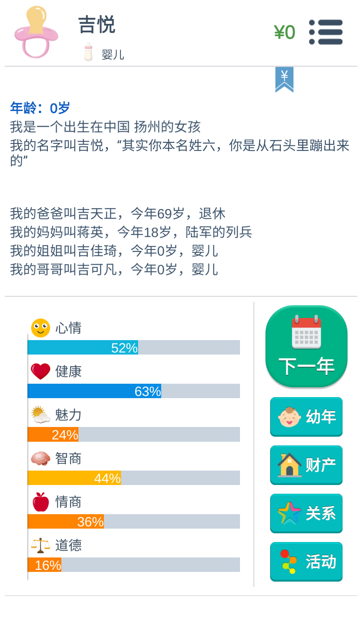Open the 活动 activities button

(306, 562)
